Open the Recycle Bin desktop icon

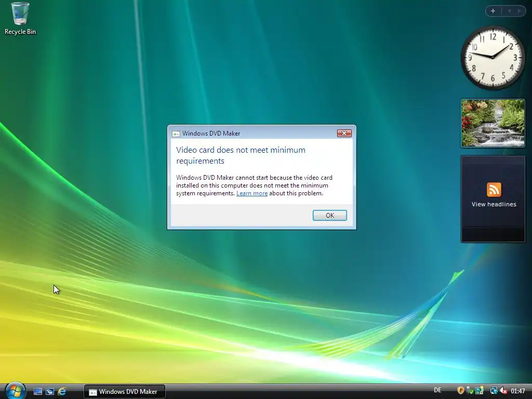[x=20, y=18]
